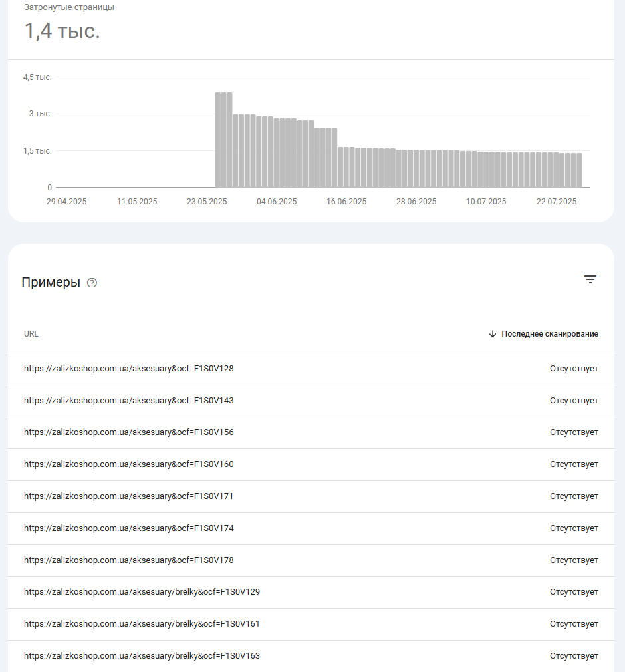Click the chart bar above 16.06.2025

pos(346,167)
